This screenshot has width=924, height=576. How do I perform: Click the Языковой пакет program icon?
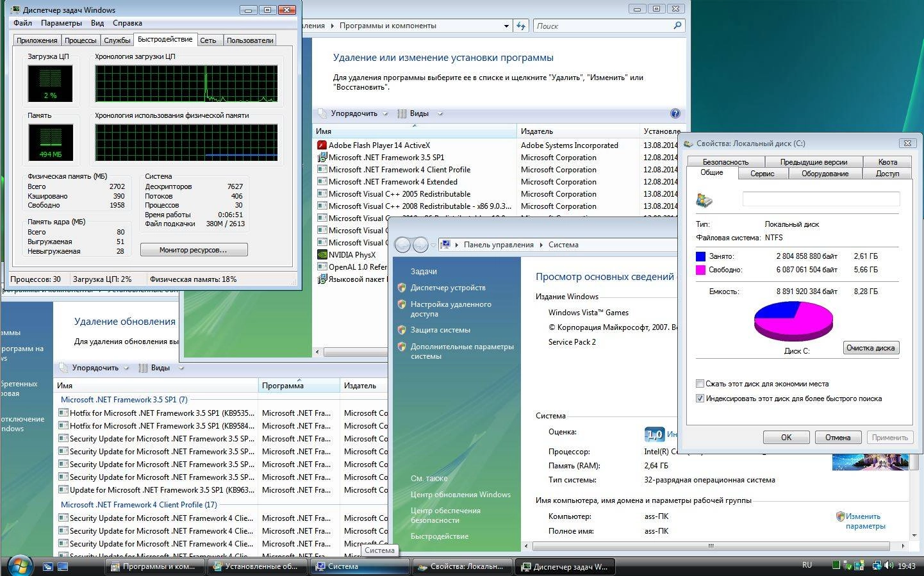coord(322,279)
